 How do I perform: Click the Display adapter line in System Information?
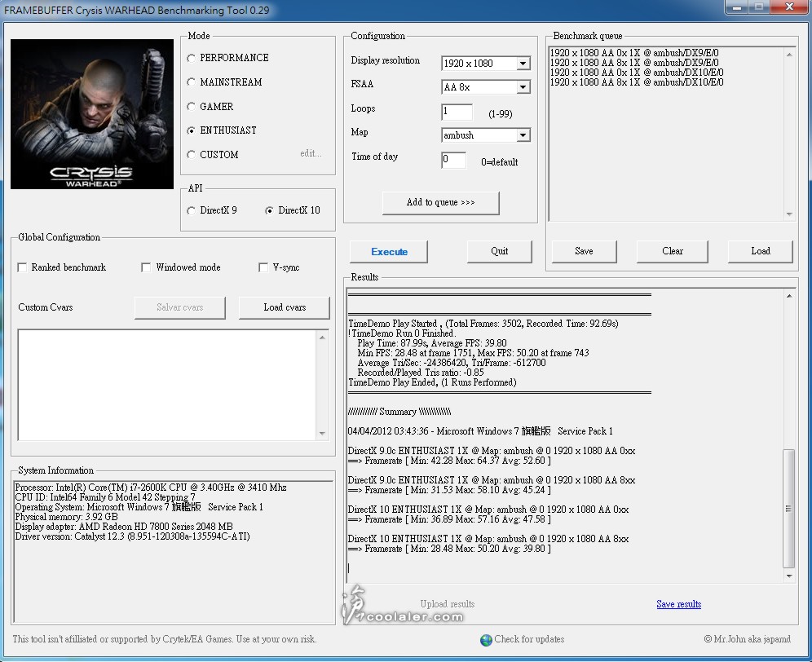(124, 527)
